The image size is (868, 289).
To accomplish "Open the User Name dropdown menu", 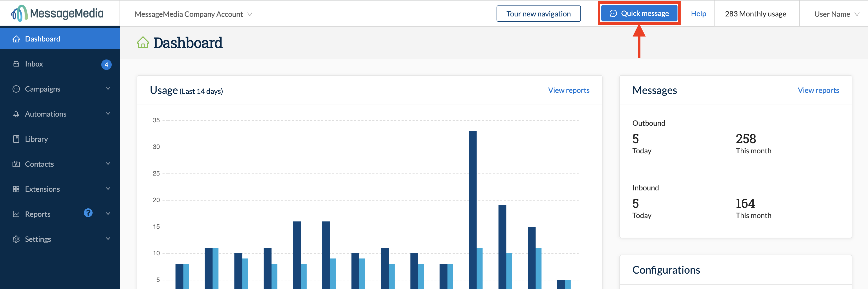I will point(837,14).
